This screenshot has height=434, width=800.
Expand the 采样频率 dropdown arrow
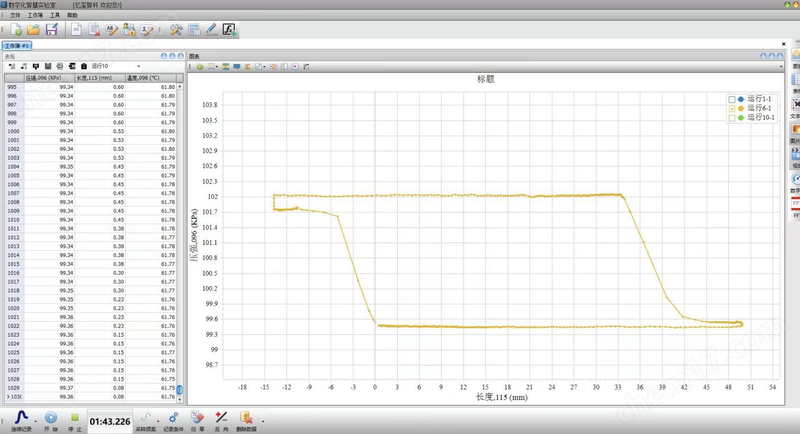pyautogui.click(x=158, y=421)
